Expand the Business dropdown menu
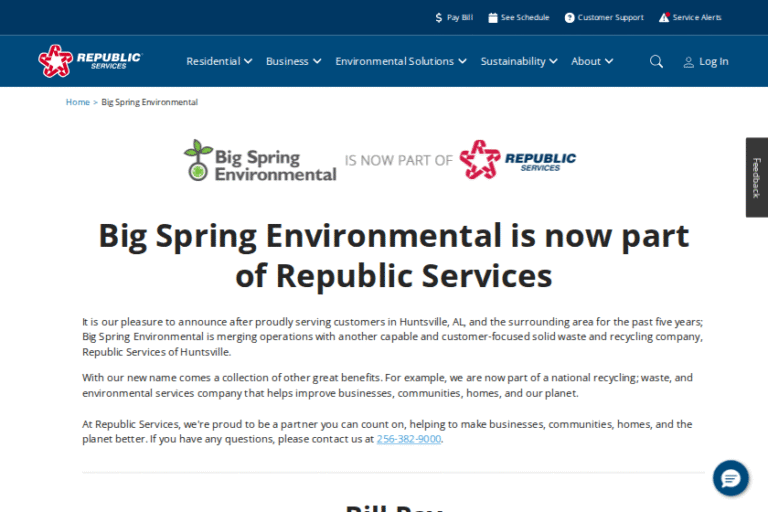768x512 pixels. tap(293, 61)
